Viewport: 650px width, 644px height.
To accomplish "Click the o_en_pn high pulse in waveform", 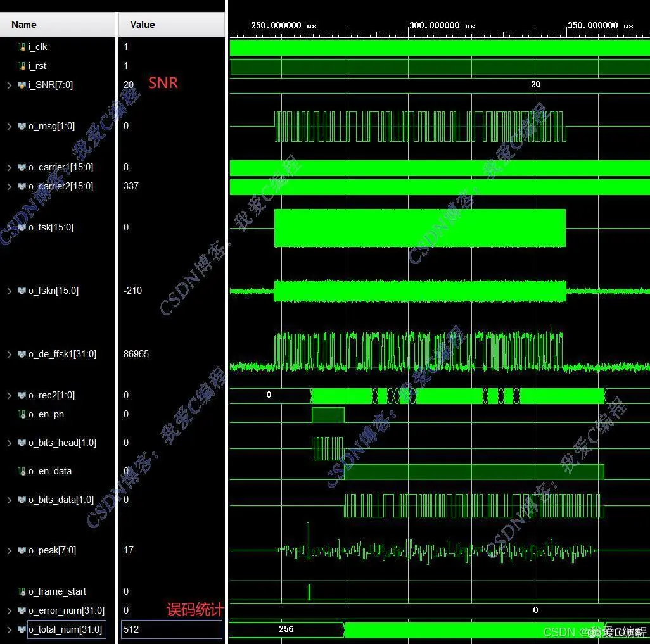I will 328,415.
